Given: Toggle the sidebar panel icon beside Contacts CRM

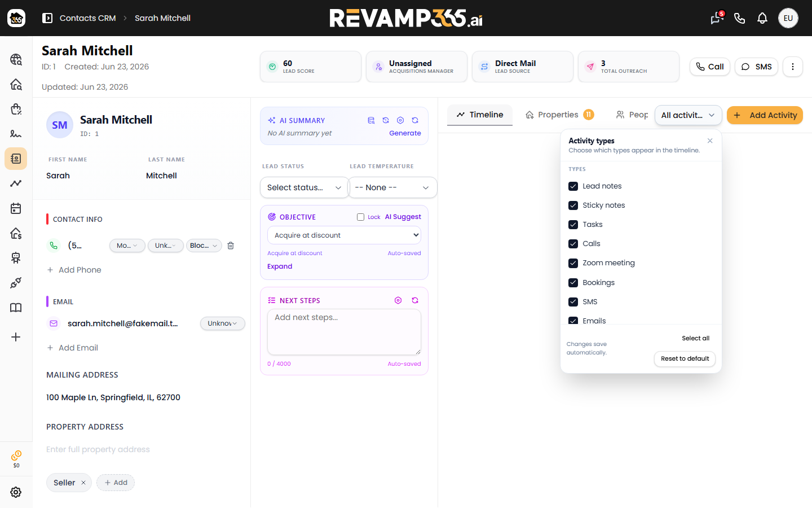Looking at the screenshot, I should (47, 18).
